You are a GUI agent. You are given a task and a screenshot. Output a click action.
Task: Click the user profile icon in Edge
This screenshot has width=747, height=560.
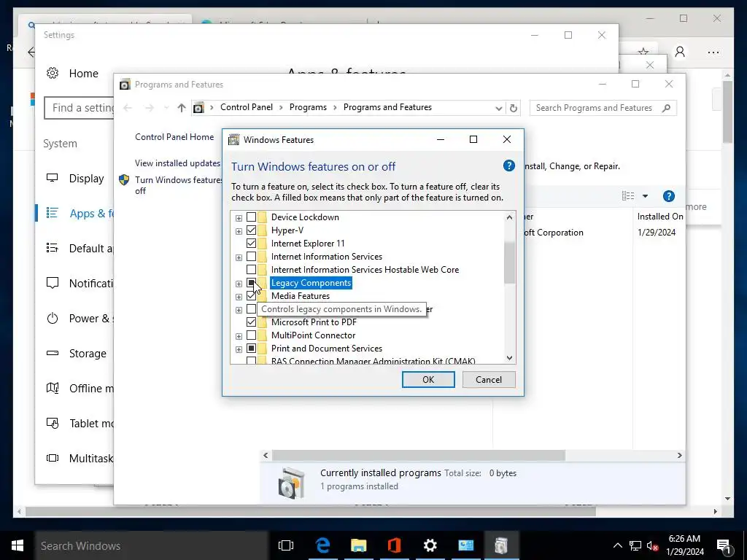pos(680,52)
